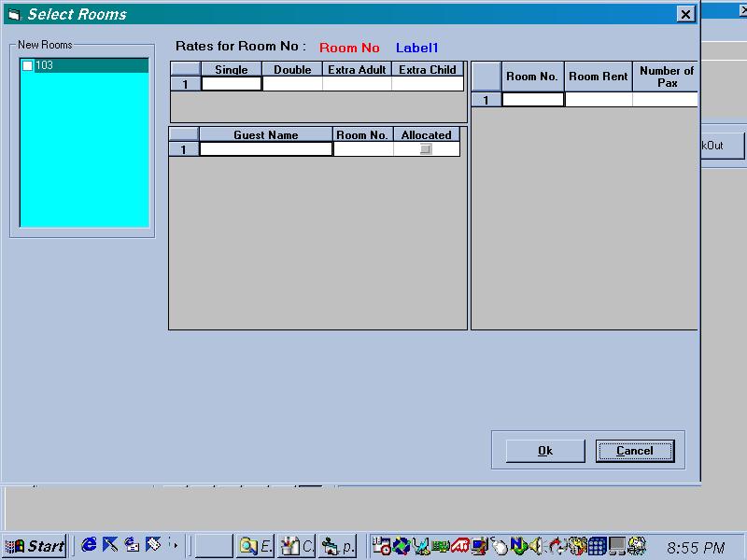Open Outlook Express quick launch icon
The image size is (747, 560).
coord(132,545)
